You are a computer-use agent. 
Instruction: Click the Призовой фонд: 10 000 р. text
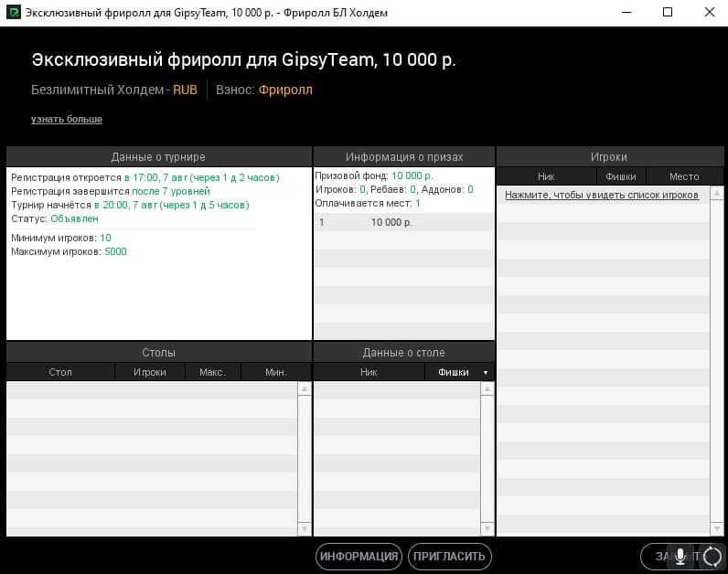(x=374, y=175)
